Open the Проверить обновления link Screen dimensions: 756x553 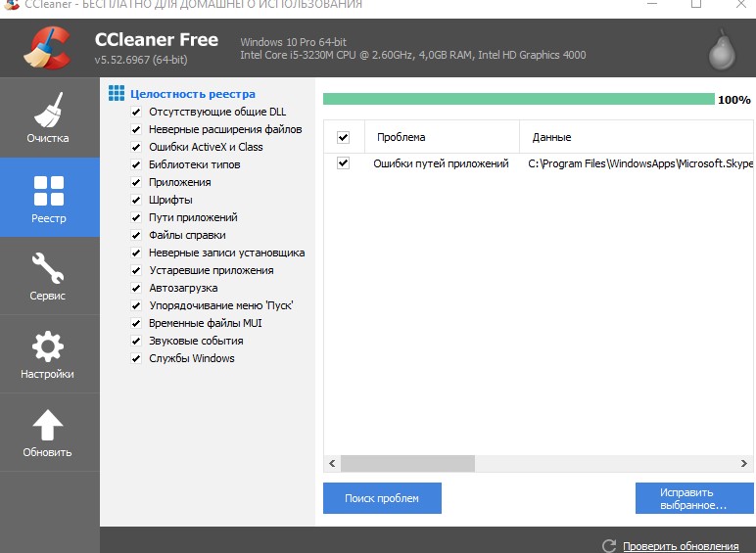681,545
